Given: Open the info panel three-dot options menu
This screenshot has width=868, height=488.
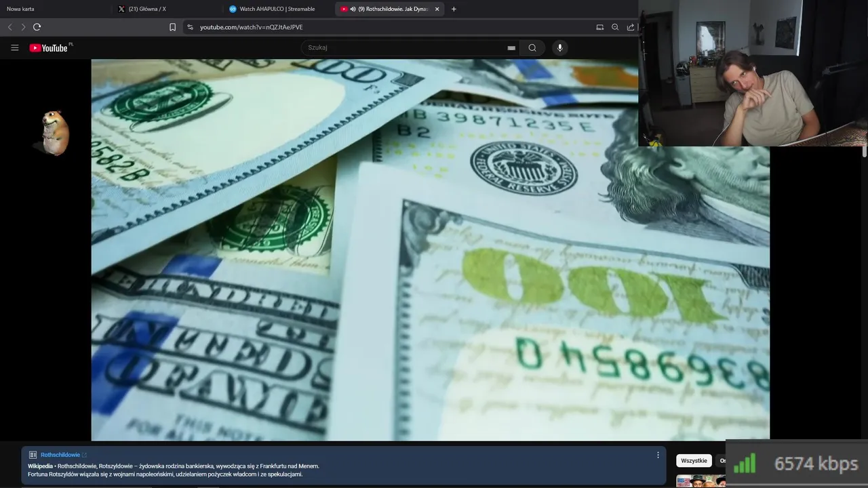Looking at the screenshot, I should (x=658, y=455).
